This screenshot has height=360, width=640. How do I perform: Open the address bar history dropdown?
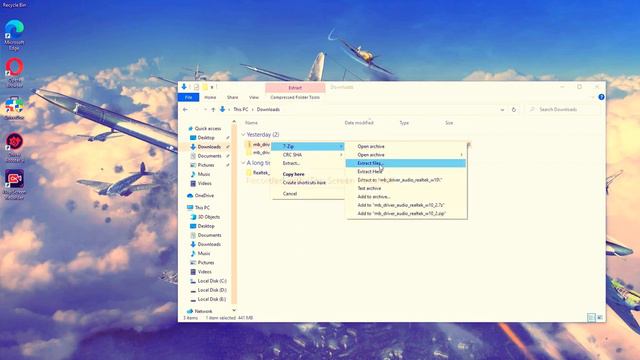click(502, 110)
